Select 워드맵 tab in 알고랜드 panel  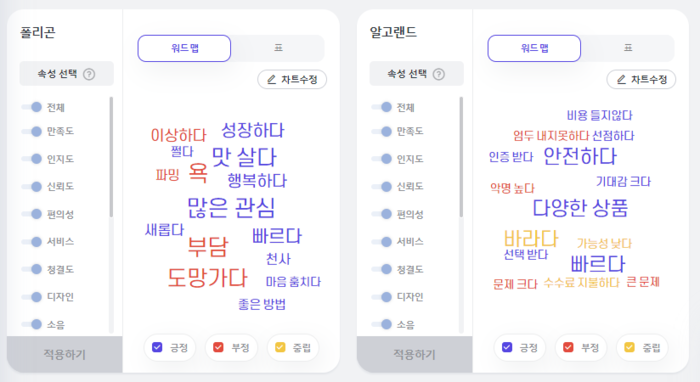[x=534, y=48]
